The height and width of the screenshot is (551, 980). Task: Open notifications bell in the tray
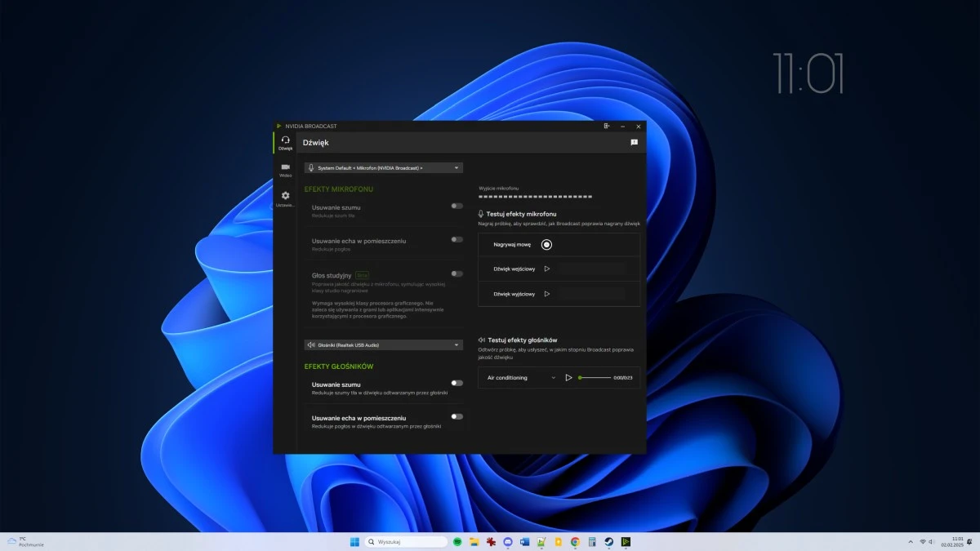tap(969, 542)
